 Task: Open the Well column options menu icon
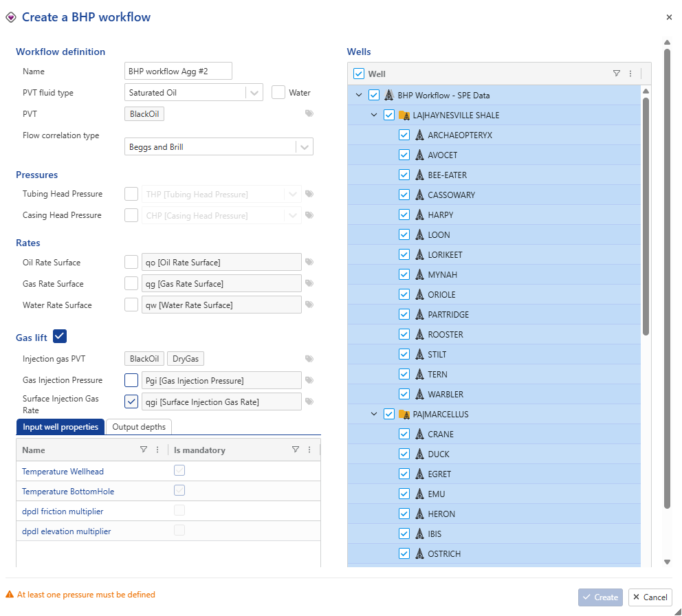click(630, 74)
